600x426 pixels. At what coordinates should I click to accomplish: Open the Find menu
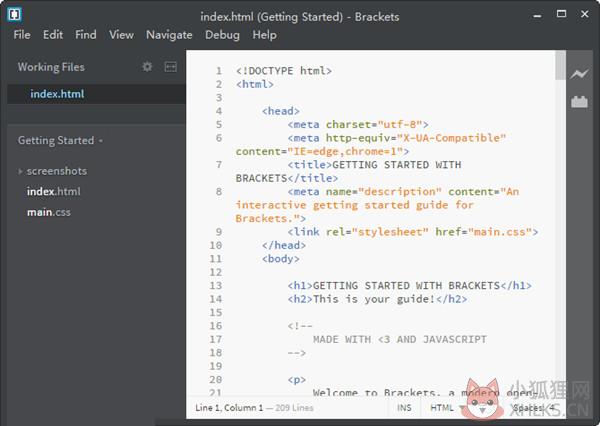pyautogui.click(x=86, y=35)
